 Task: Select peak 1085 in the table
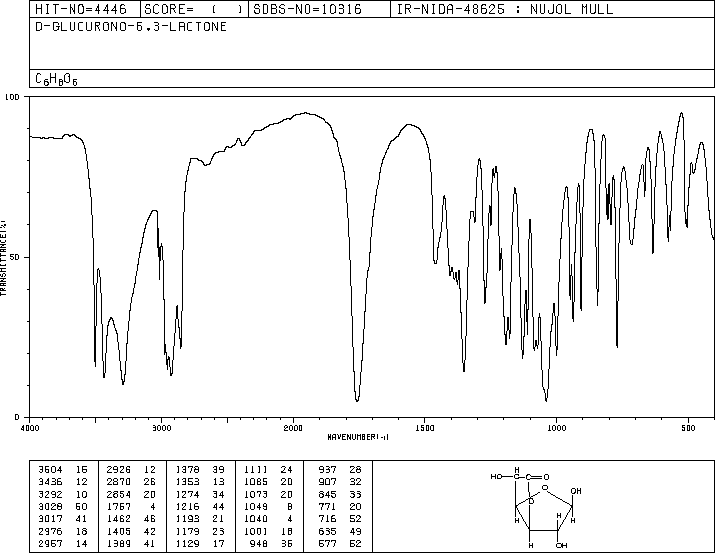click(x=256, y=481)
